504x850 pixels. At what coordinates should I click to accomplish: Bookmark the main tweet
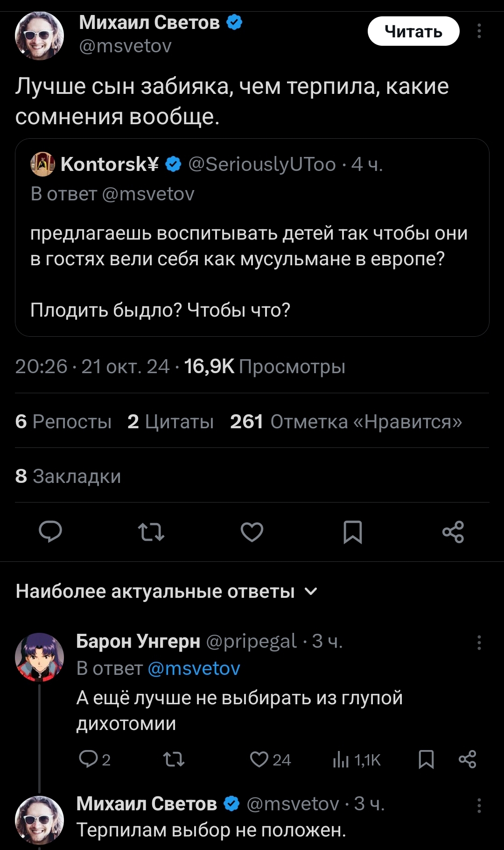tap(353, 532)
